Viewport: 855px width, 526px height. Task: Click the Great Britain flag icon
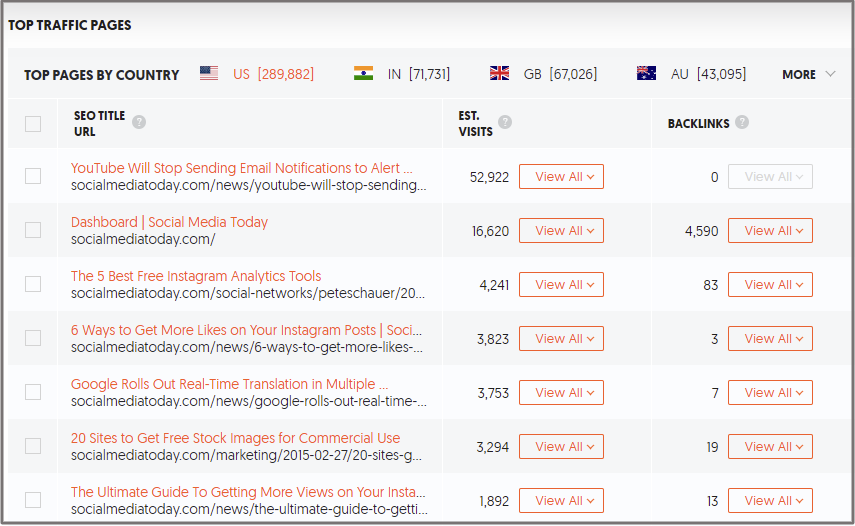click(x=499, y=74)
